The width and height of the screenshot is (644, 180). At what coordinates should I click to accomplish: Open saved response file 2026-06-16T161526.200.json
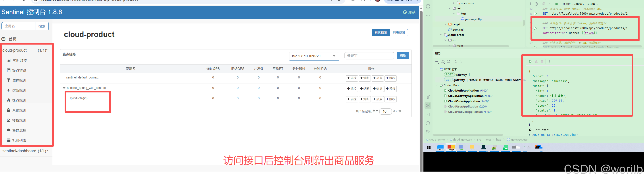click(555, 135)
